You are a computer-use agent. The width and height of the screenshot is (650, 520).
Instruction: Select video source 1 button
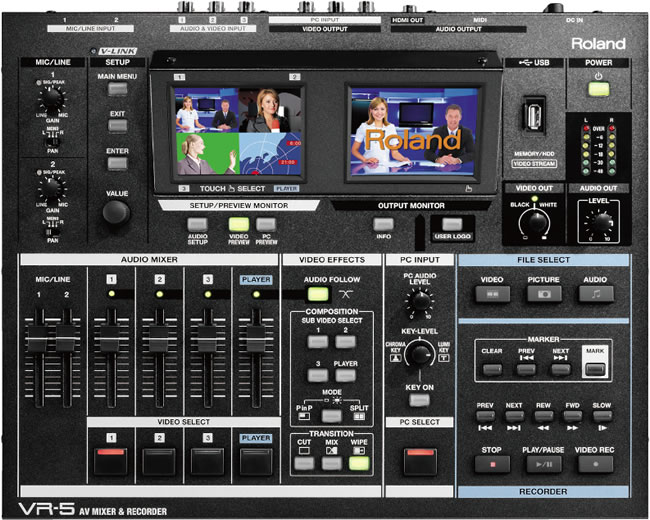coord(111,461)
